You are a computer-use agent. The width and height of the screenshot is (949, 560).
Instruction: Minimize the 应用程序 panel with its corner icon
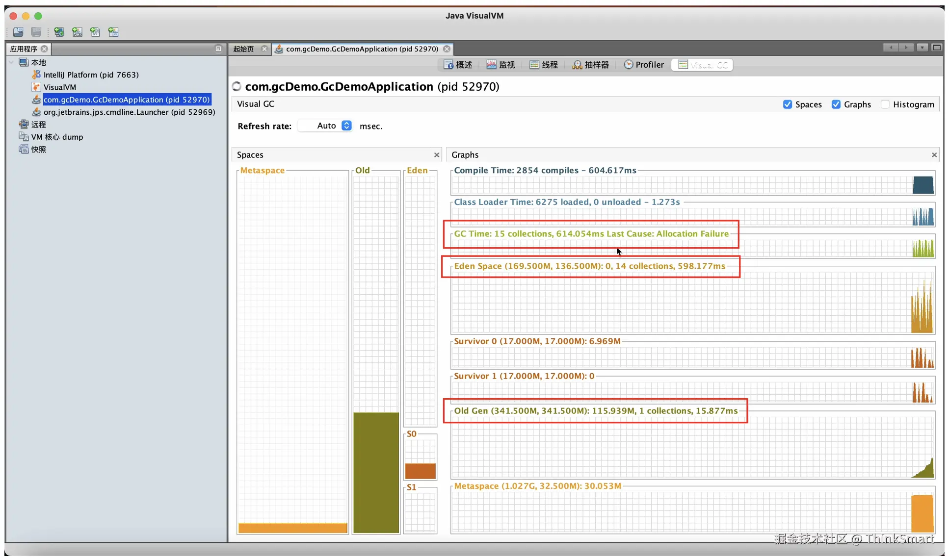[218, 49]
